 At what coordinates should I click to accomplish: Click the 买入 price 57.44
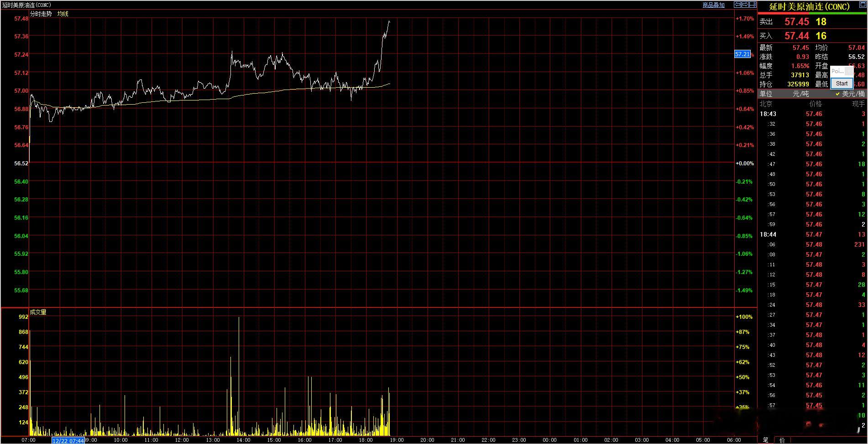(797, 36)
